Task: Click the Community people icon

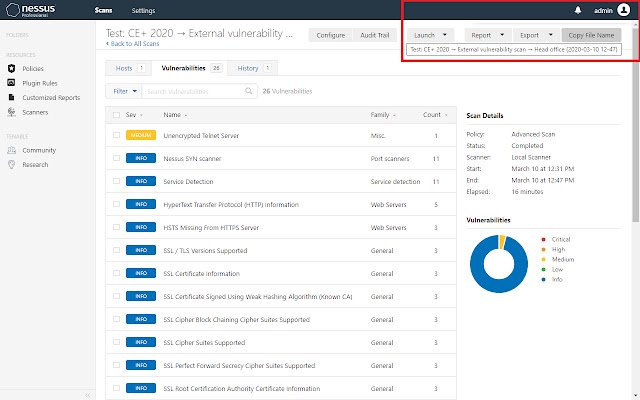Action: coord(11,150)
